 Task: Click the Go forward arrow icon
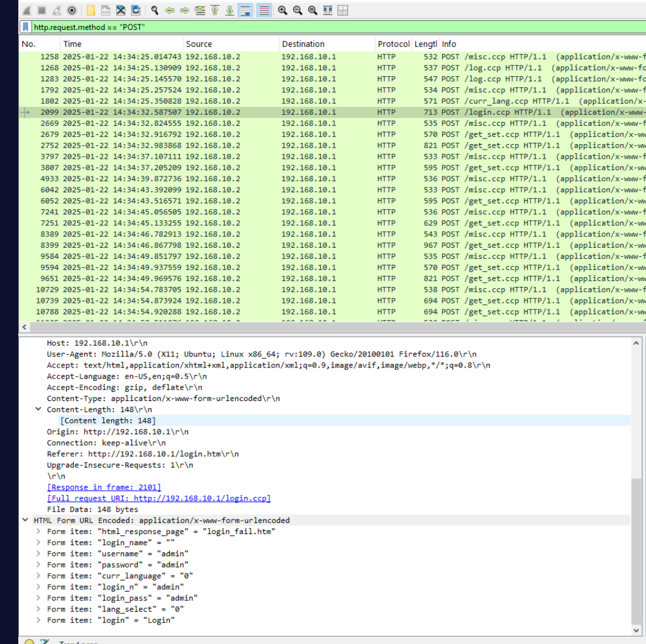(184, 10)
